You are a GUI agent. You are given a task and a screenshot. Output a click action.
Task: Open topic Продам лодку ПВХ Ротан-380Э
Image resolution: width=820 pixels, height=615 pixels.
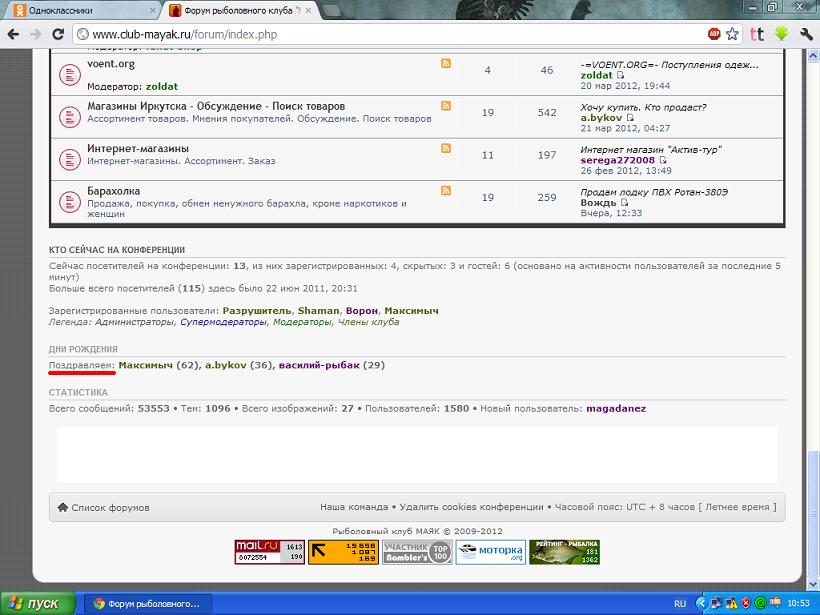pyautogui.click(x=654, y=192)
